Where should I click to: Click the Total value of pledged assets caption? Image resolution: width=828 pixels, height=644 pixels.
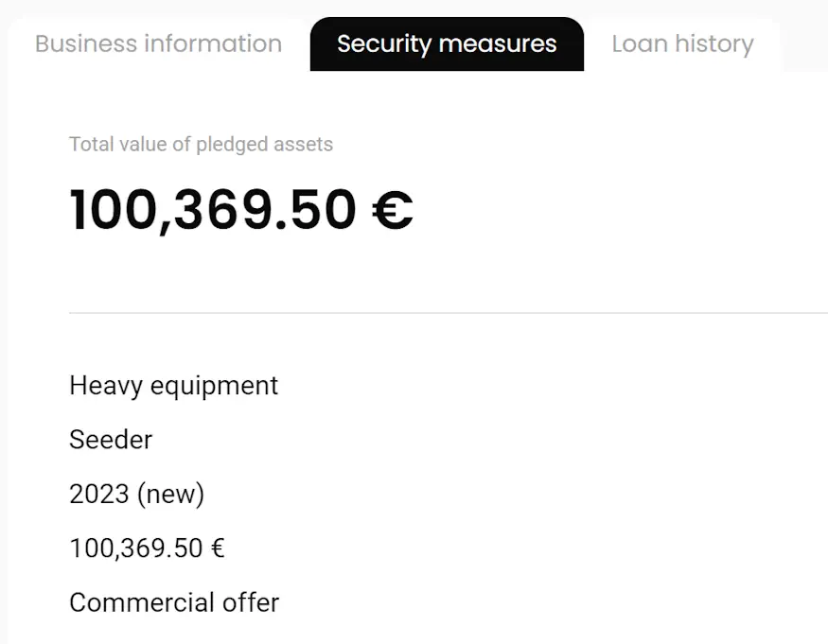pyautogui.click(x=201, y=145)
